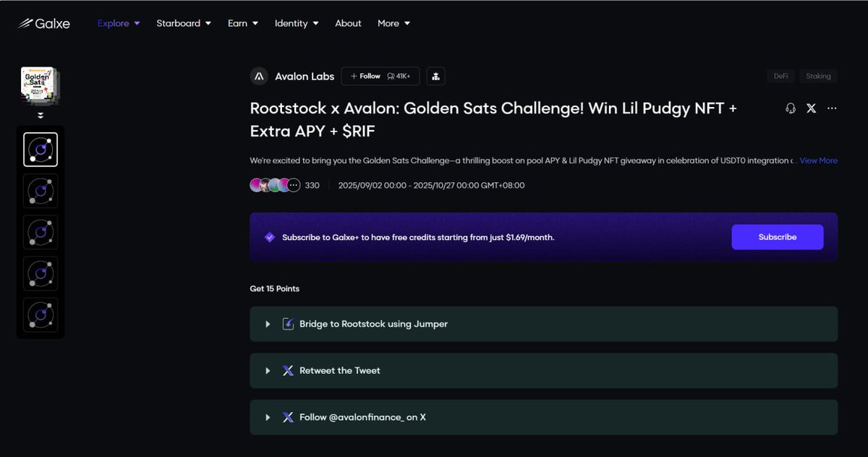Click View More in the description
The height and width of the screenshot is (457, 868).
click(818, 161)
